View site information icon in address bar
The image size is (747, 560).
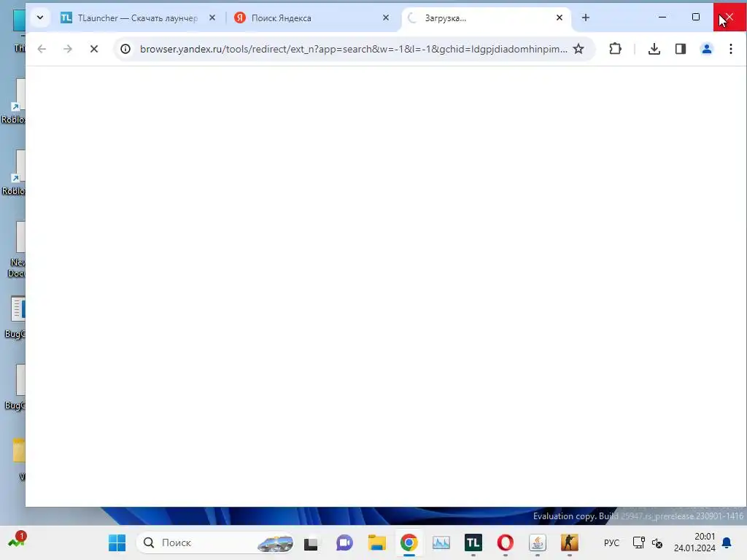(x=125, y=49)
